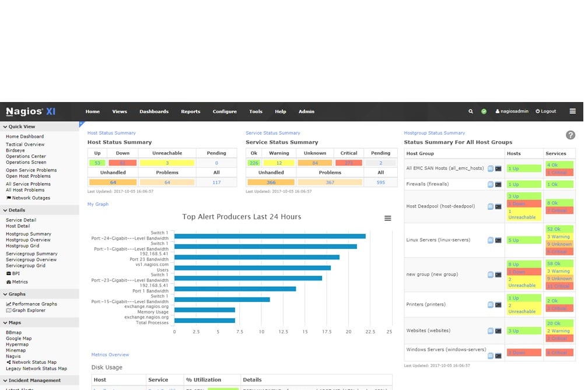Open the Hostgroup Status Summary dashlet link
Screen dimensions: 588x390
pyautogui.click(x=434, y=133)
